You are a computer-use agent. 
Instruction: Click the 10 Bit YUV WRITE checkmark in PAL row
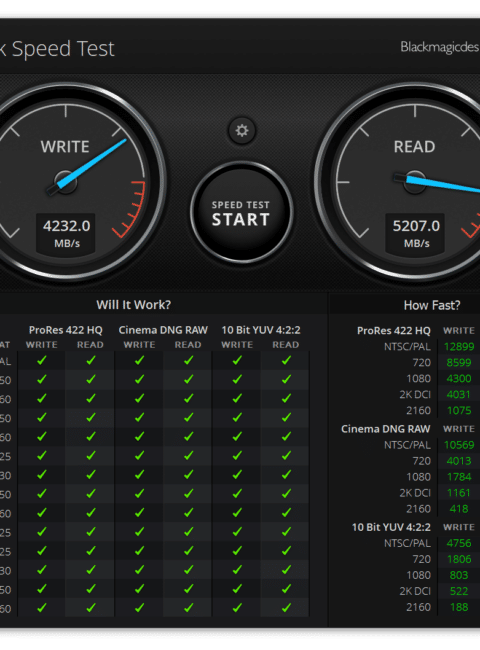tap(237, 361)
